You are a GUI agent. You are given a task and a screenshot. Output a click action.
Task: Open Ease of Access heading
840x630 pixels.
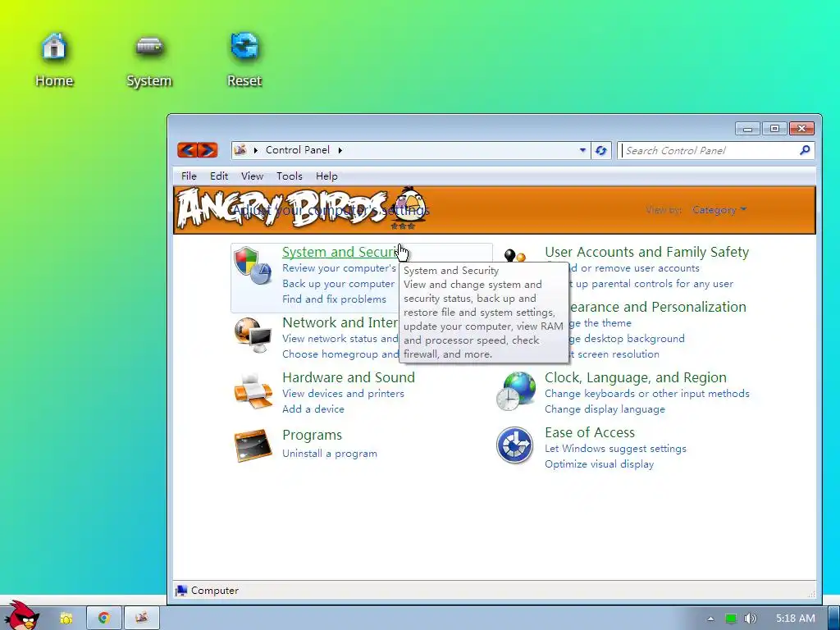pyautogui.click(x=589, y=432)
